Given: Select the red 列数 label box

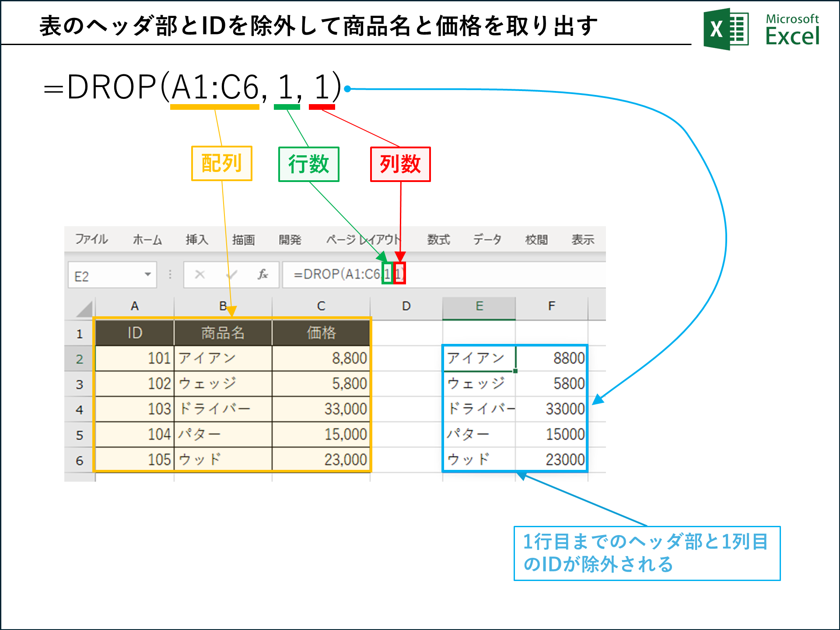Looking at the screenshot, I should point(400,164).
